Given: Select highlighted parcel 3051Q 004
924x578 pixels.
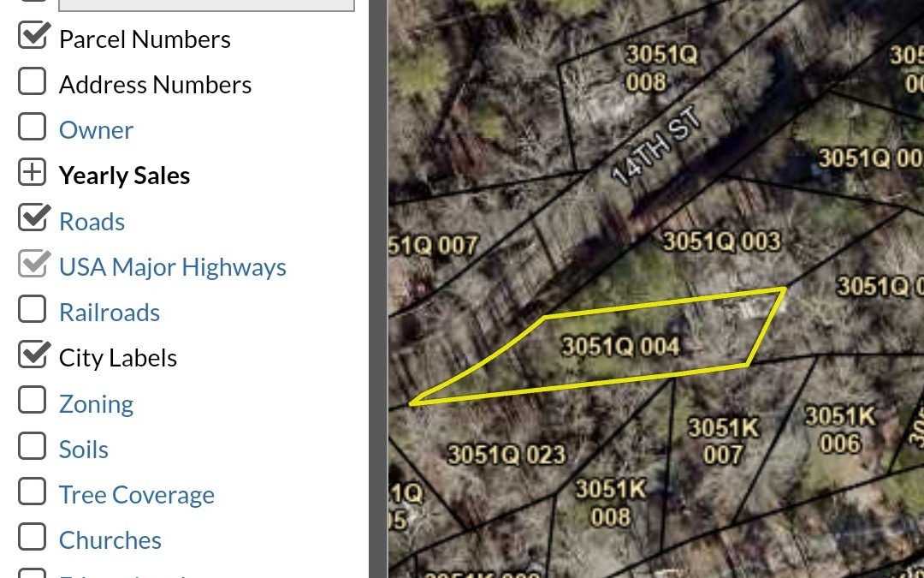Looking at the screenshot, I should click(x=620, y=347).
